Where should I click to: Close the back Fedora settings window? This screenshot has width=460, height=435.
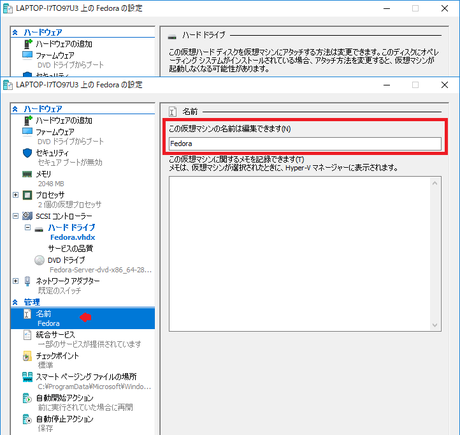[445, 9]
